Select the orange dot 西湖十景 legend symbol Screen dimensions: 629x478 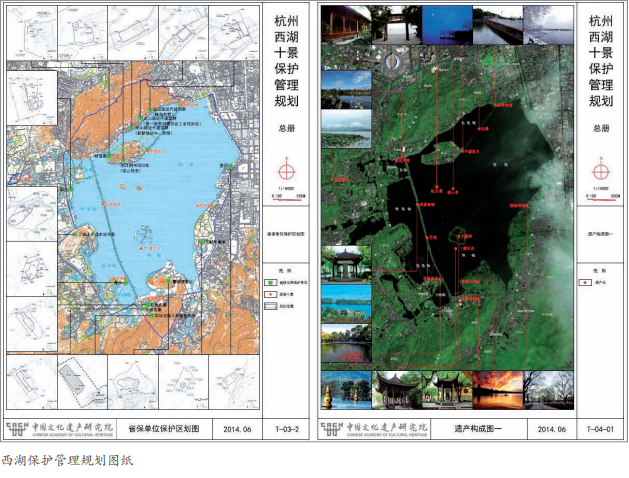pos(272,294)
